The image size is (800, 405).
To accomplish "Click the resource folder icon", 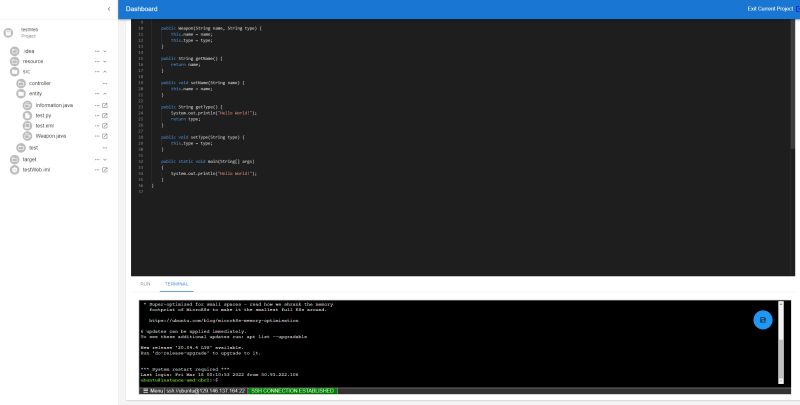I will tap(14, 61).
